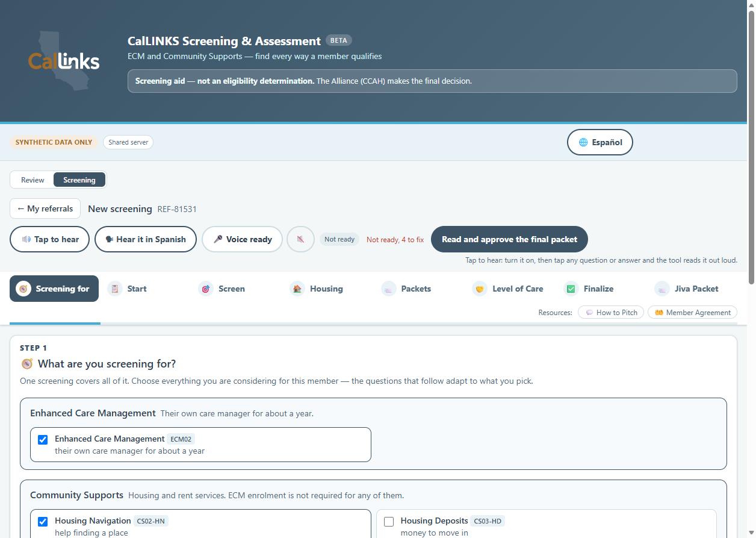
Task: Open the Packets step tab
Action: click(419, 289)
